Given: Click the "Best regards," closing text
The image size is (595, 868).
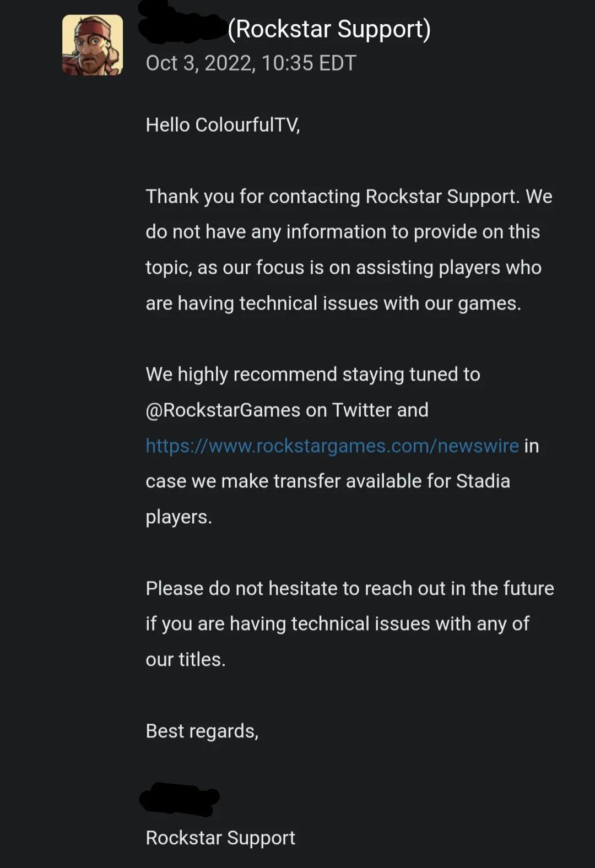Looking at the screenshot, I should (x=202, y=731).
